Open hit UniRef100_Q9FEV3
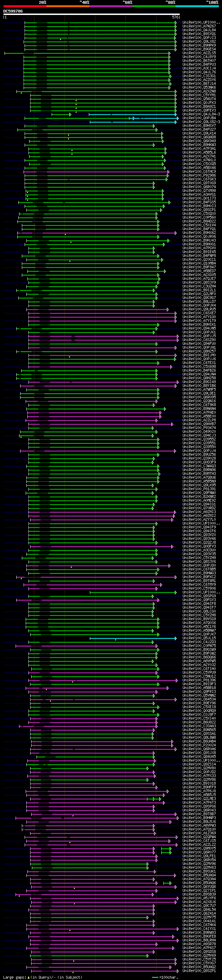 click(199, 110)
